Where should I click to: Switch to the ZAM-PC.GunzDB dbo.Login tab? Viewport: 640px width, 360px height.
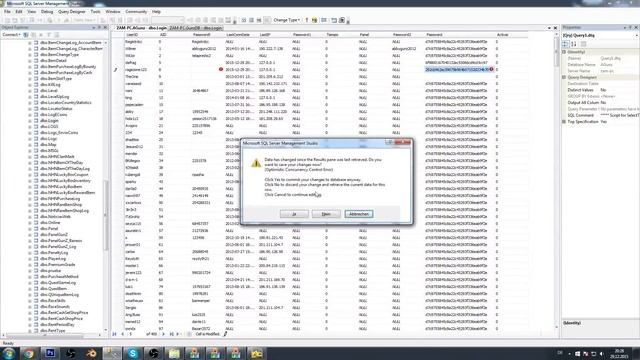(x=196, y=28)
